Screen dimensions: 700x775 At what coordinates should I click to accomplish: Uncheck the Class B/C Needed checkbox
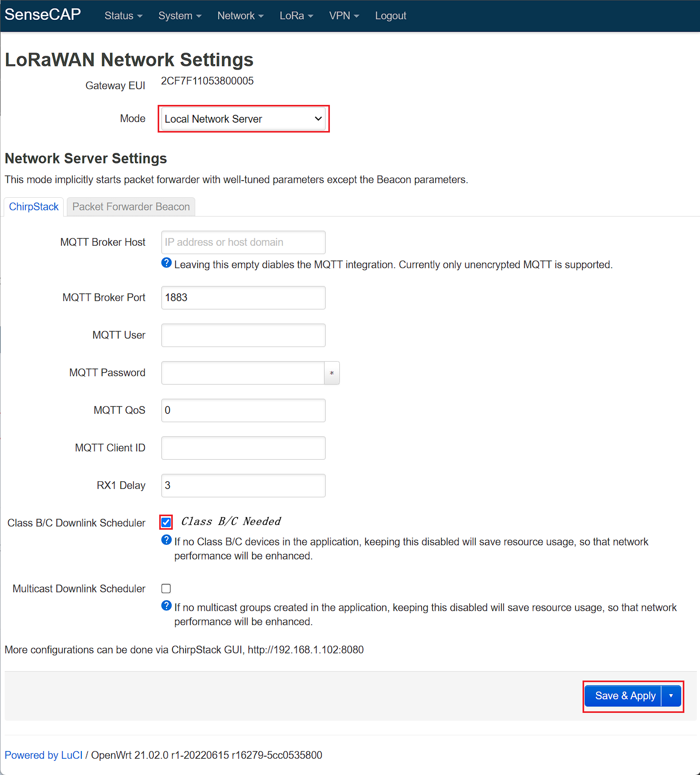point(166,522)
